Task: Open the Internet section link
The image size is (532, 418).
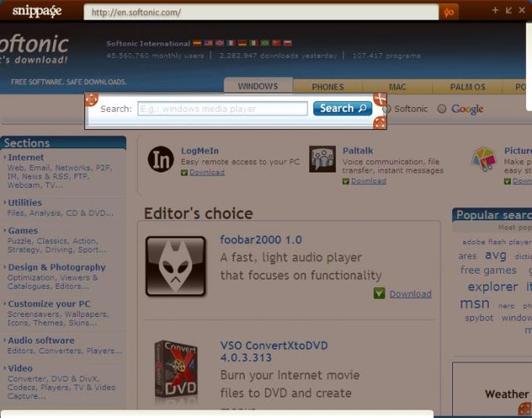Action: [x=26, y=157]
